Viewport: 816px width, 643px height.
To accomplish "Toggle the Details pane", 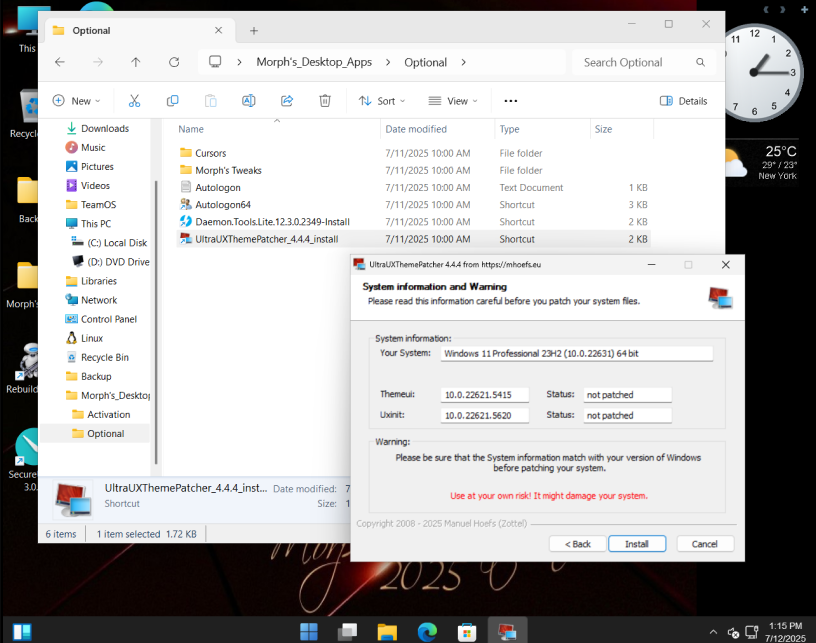I will (683, 101).
